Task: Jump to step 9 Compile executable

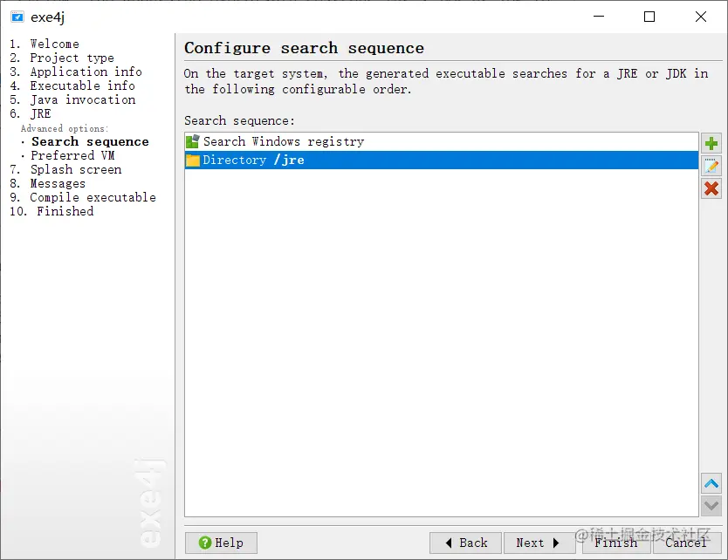Action: point(83,197)
